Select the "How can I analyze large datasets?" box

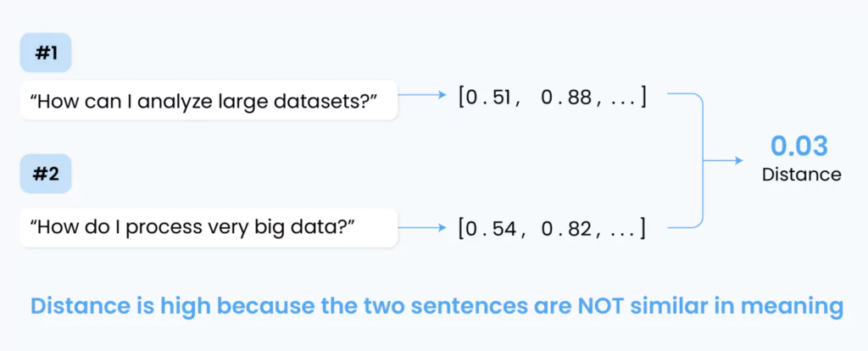[209, 100]
